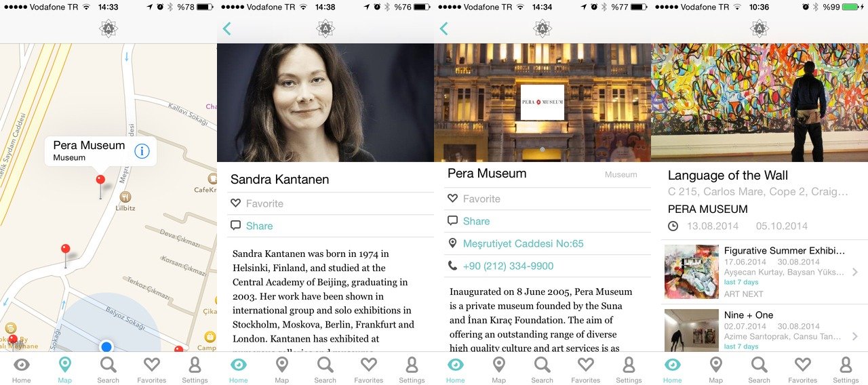Tap the Lilbitz restaurant map icon
This screenshot has height=385, width=868.
[125, 197]
